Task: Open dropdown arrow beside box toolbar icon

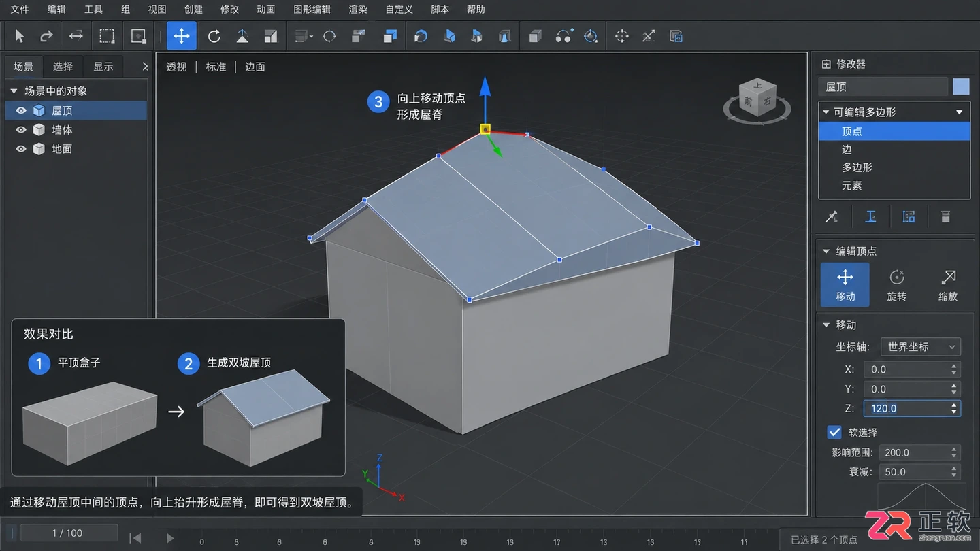Action: (x=311, y=37)
